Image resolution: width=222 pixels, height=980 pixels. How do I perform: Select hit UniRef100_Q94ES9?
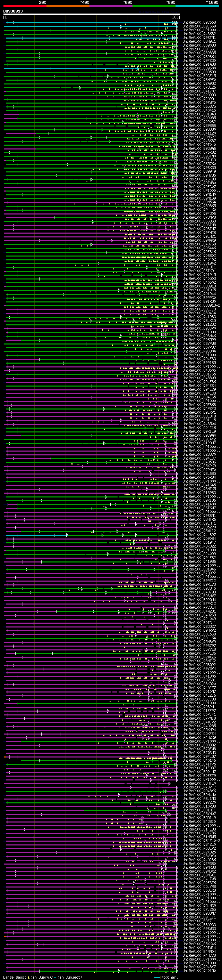pyautogui.click(x=199, y=390)
